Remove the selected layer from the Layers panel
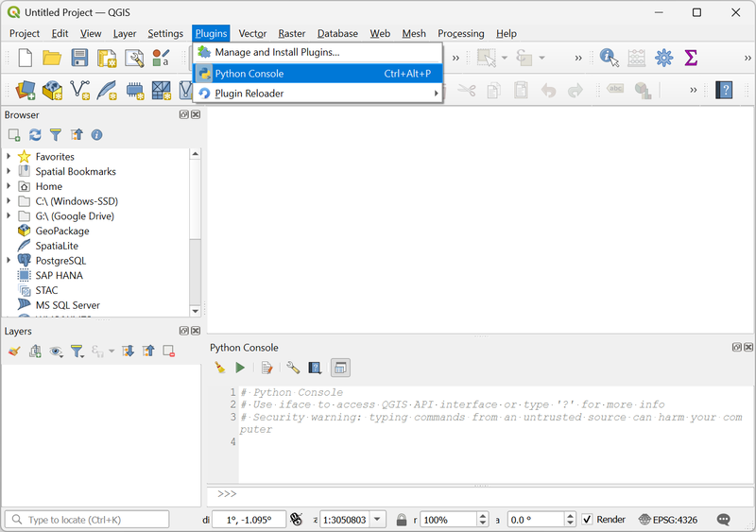The width and height of the screenshot is (756, 532). click(169, 352)
